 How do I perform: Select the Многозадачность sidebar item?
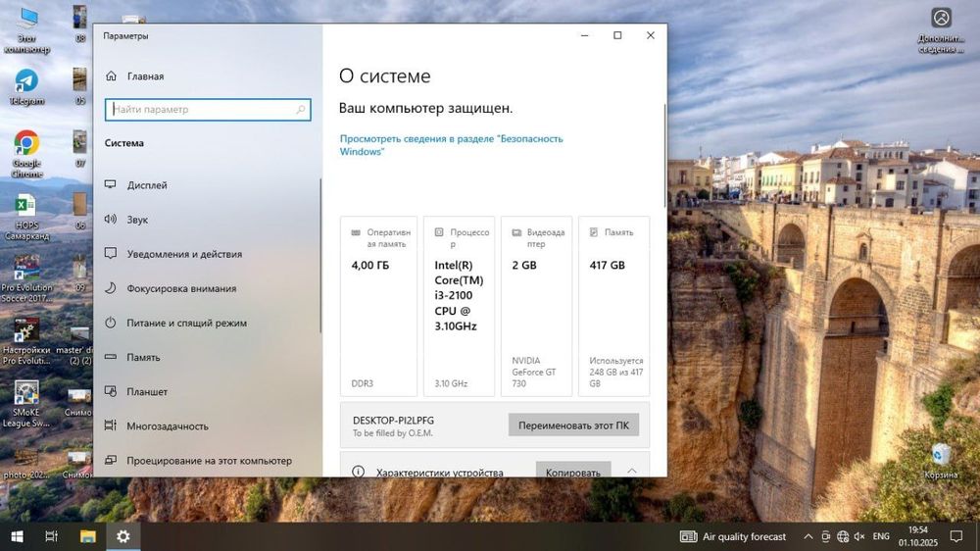(168, 426)
